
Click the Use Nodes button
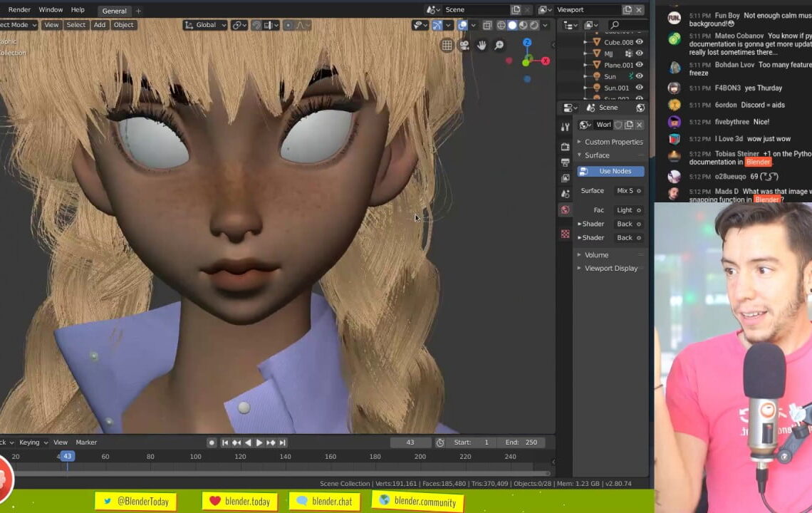coord(610,171)
